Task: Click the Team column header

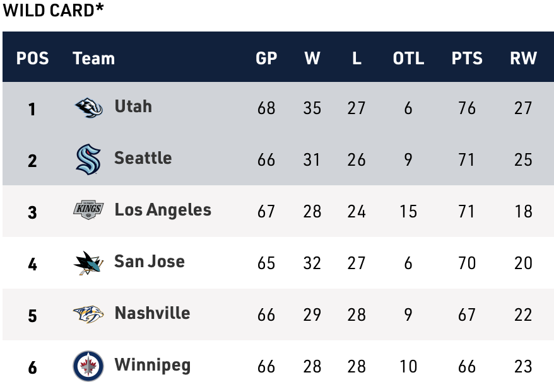Action: pos(93,59)
